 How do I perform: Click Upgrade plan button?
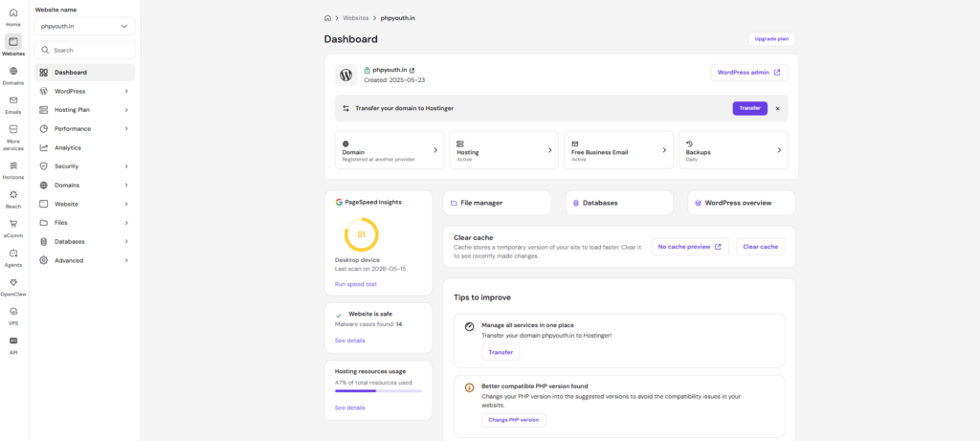coord(771,38)
